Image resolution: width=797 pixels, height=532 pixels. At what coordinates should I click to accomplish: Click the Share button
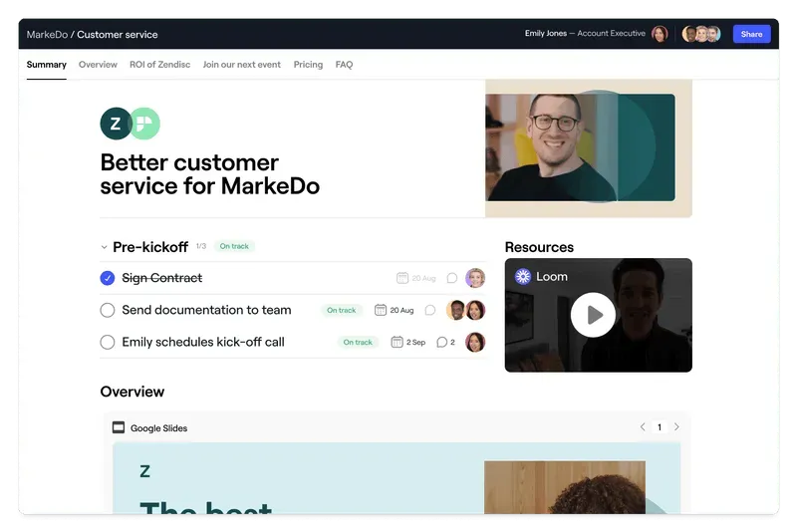[751, 34]
